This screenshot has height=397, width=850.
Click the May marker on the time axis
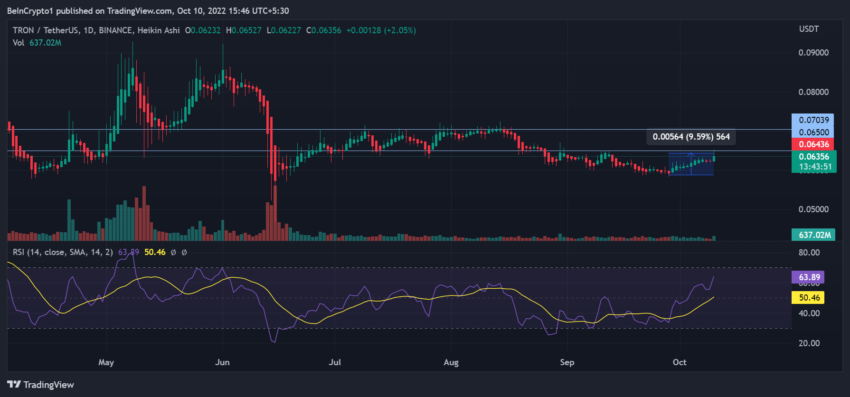[x=106, y=362]
